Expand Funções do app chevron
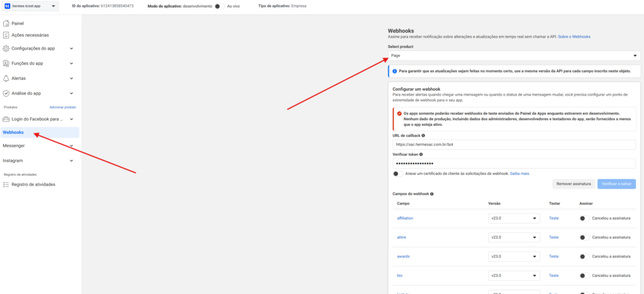 [72, 64]
